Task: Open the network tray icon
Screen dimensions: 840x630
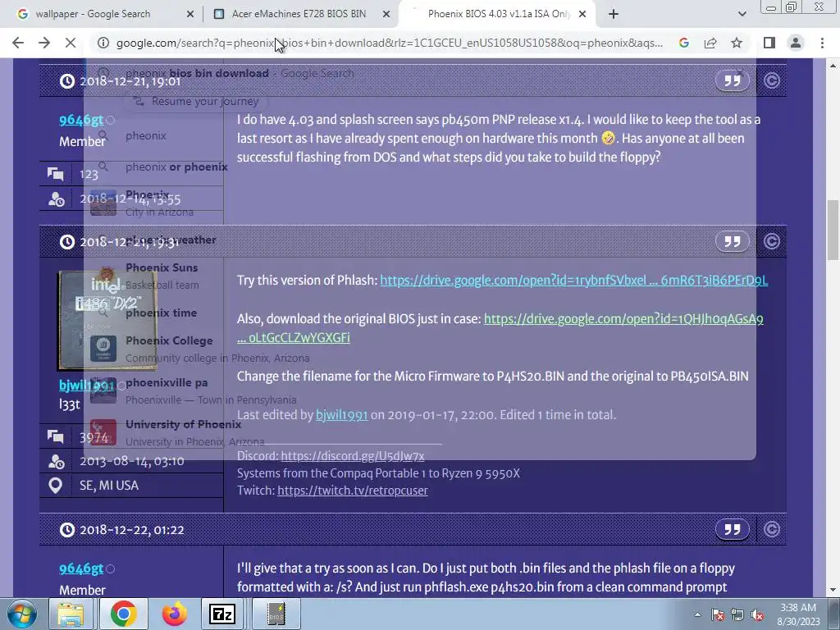Action: tap(737, 614)
